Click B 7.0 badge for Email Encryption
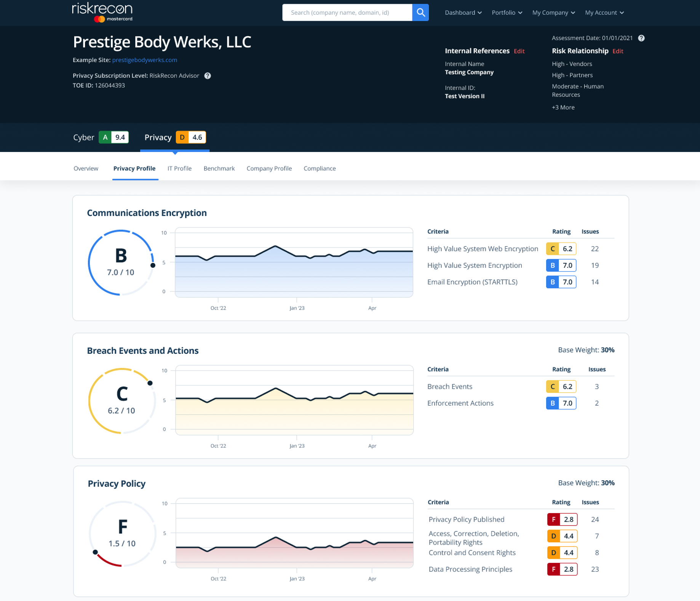 (x=561, y=282)
